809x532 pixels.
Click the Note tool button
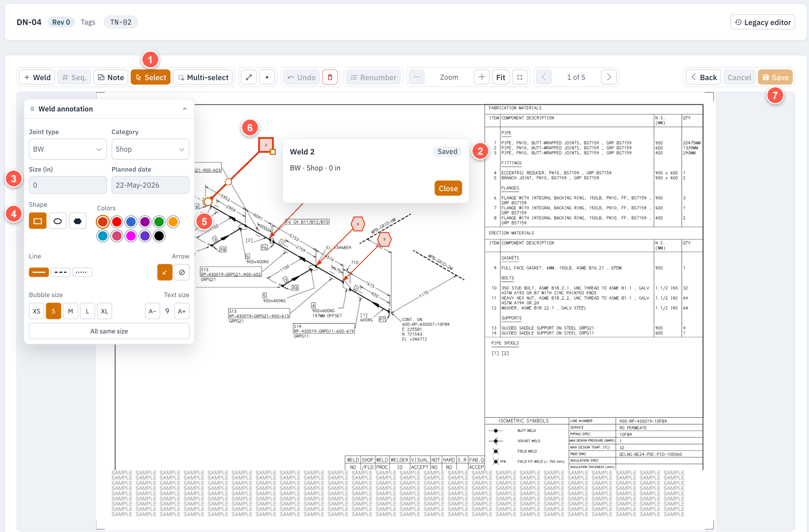tap(111, 77)
